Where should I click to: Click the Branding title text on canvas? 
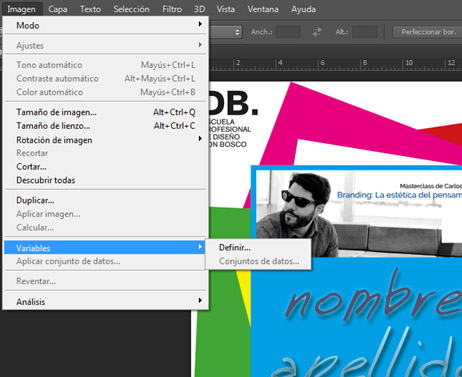[399, 195]
